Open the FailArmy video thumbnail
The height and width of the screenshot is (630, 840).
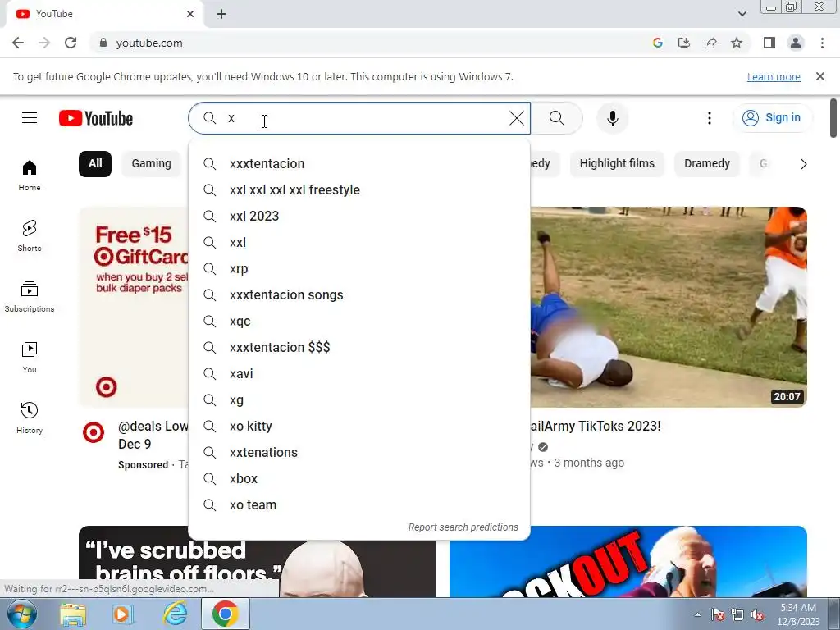tap(669, 307)
